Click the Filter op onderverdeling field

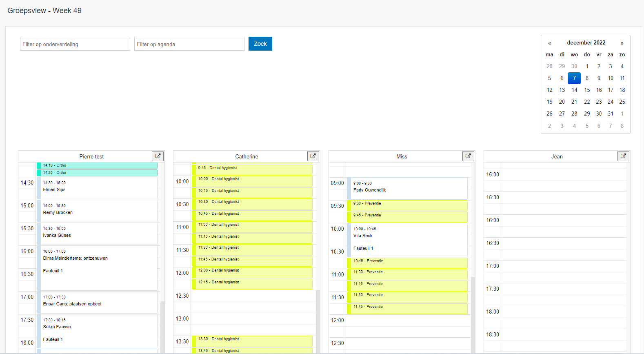pos(75,44)
